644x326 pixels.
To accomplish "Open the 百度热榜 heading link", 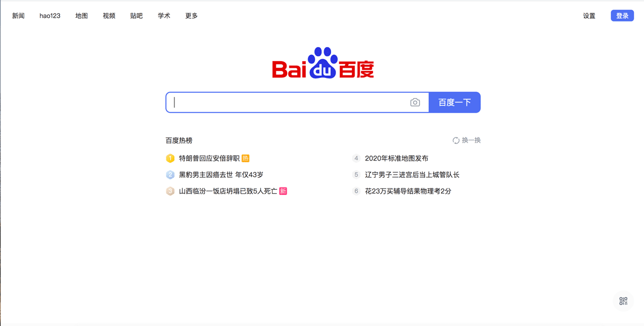I will (x=179, y=141).
